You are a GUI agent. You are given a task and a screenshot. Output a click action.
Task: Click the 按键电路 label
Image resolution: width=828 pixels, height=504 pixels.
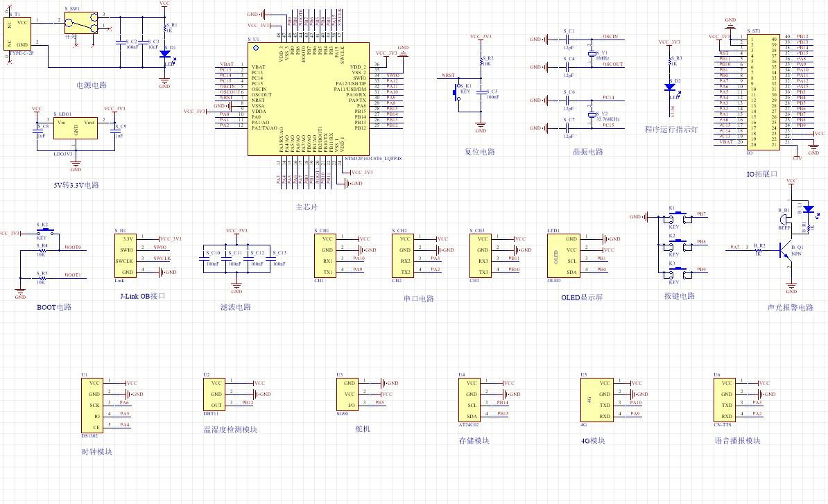tap(679, 296)
